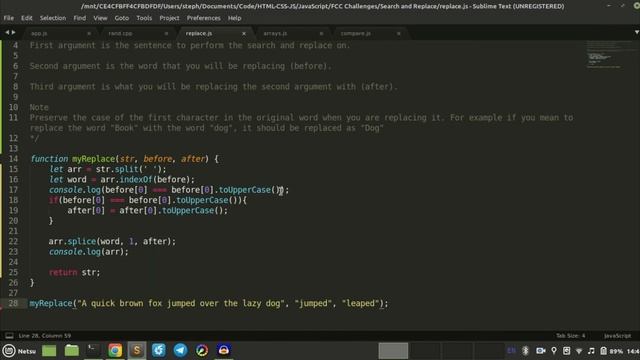The image size is (640, 360).
Task: Click the clock in system tray
Action: click(x=633, y=351)
